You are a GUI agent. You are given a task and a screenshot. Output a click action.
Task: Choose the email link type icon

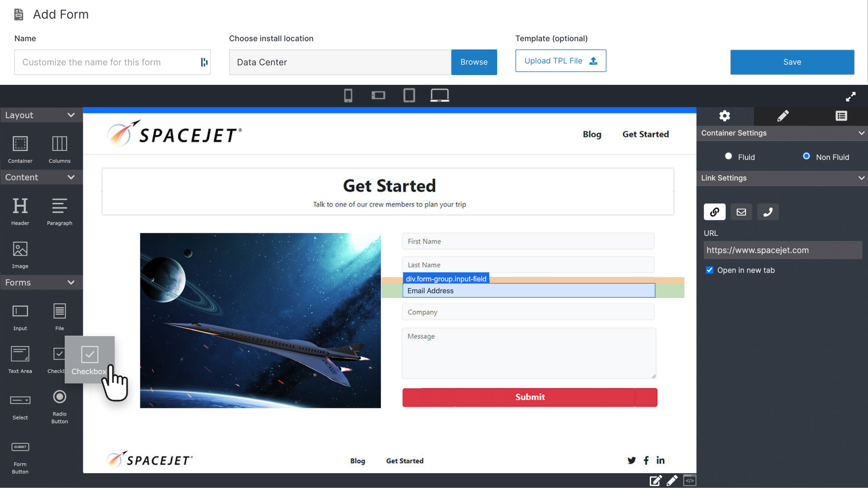pyautogui.click(x=741, y=212)
